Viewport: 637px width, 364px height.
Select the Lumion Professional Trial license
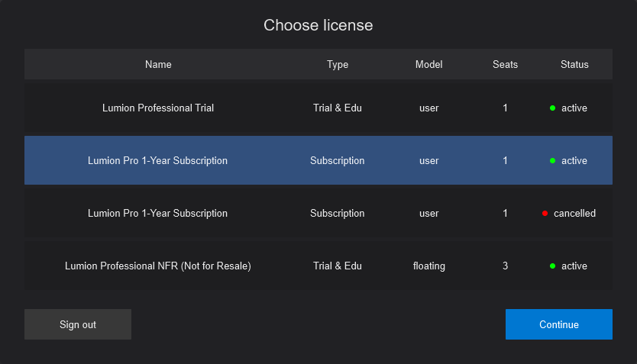158,108
